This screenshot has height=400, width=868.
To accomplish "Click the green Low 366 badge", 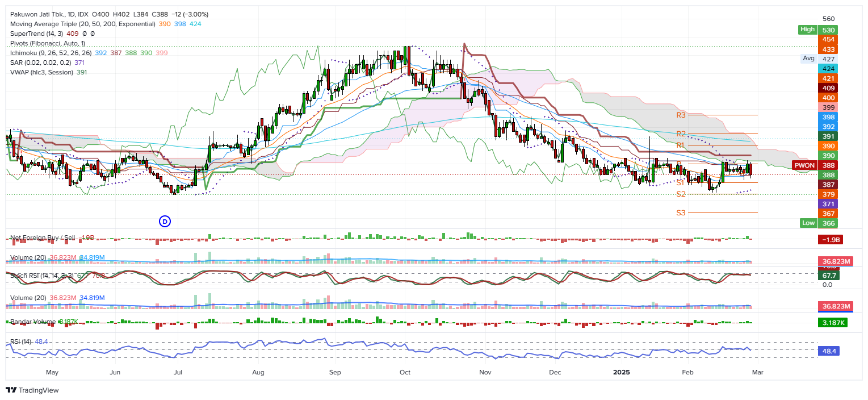I will click(x=808, y=223).
